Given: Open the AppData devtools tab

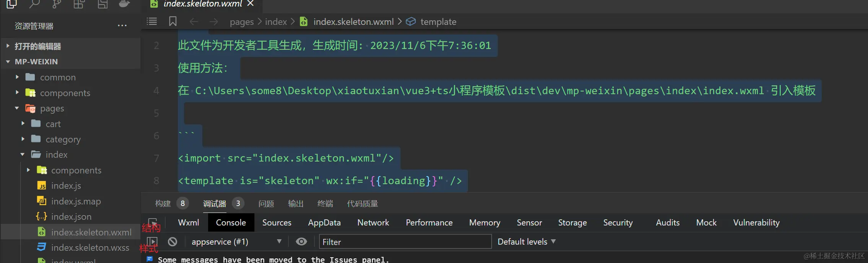Looking at the screenshot, I should click(x=324, y=223).
